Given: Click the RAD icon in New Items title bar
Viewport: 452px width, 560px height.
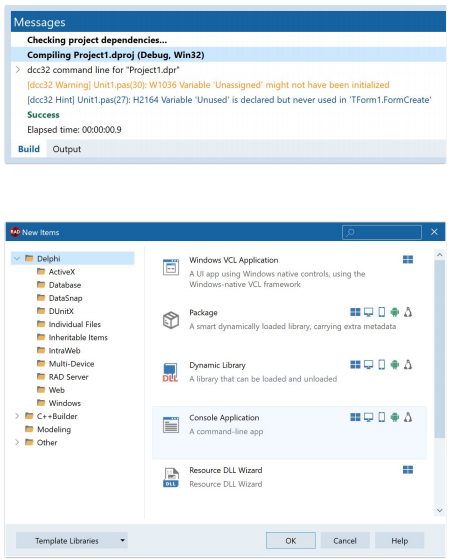Looking at the screenshot, I should coord(15,232).
